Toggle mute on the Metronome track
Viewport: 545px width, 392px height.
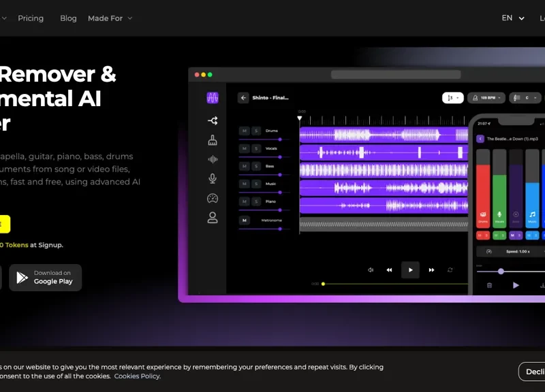pyautogui.click(x=244, y=220)
